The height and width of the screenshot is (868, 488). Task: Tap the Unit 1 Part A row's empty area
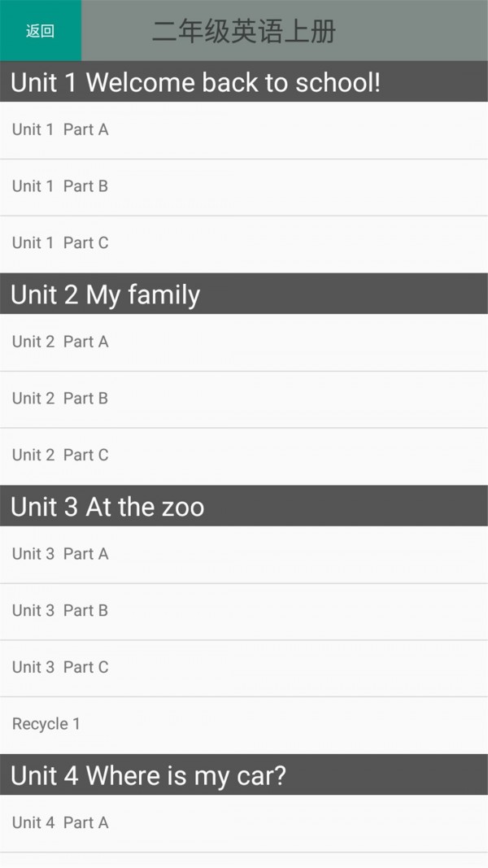(325, 129)
